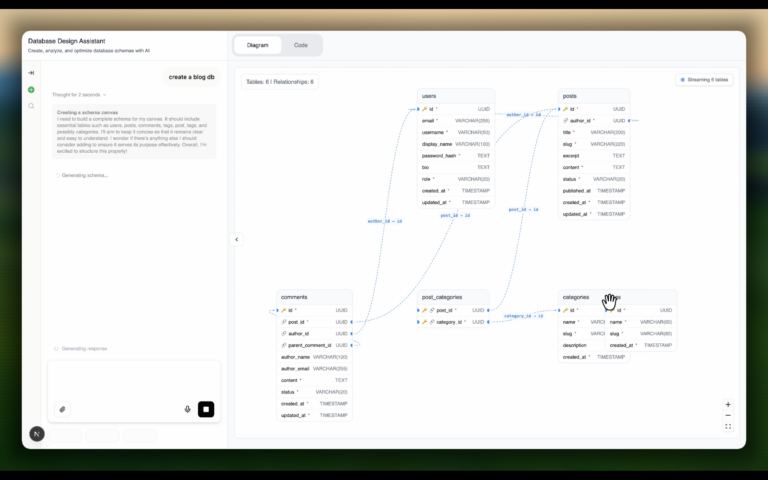Fit diagram to view with fullscreen icon

point(728,427)
